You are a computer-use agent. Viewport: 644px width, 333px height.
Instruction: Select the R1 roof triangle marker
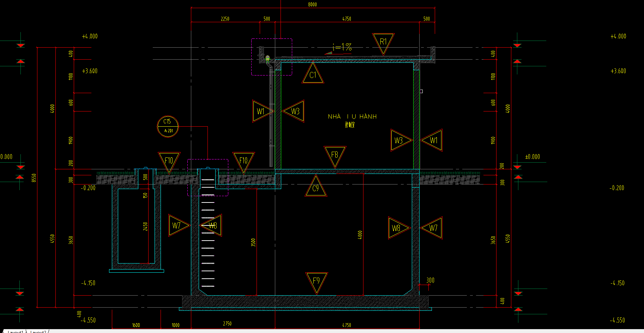[x=383, y=44]
